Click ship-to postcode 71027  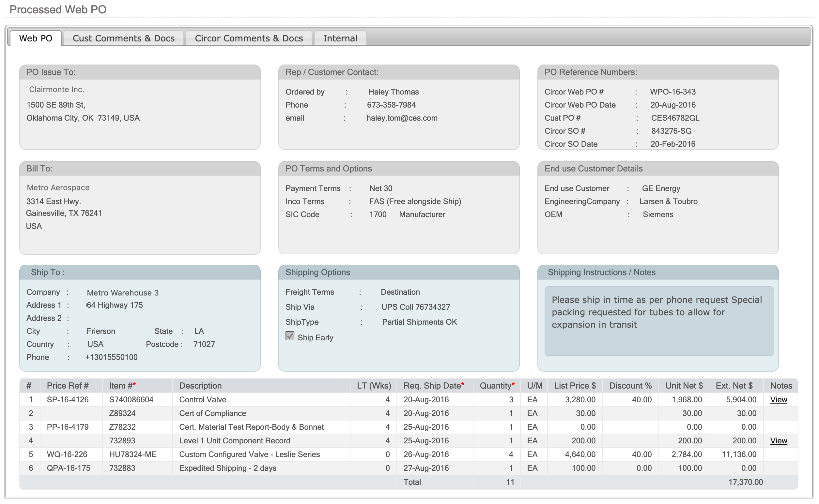(x=204, y=344)
